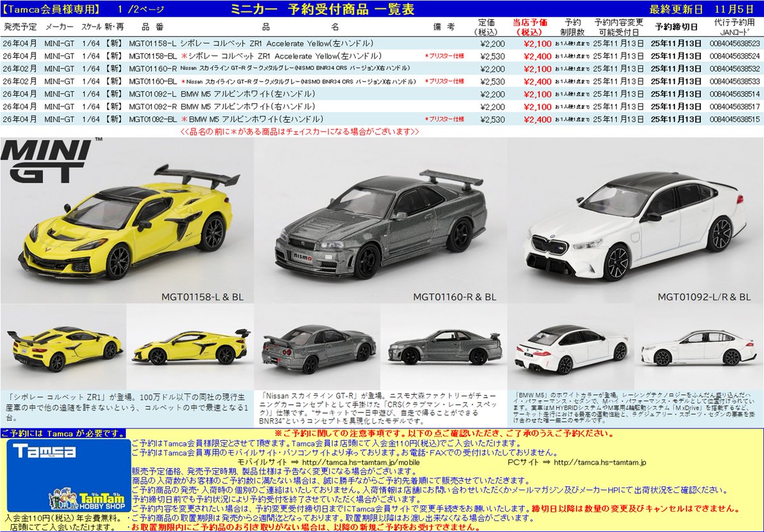Click the 【Tamca会員様専用】 label at top
764x532 pixels.
(x=51, y=9)
